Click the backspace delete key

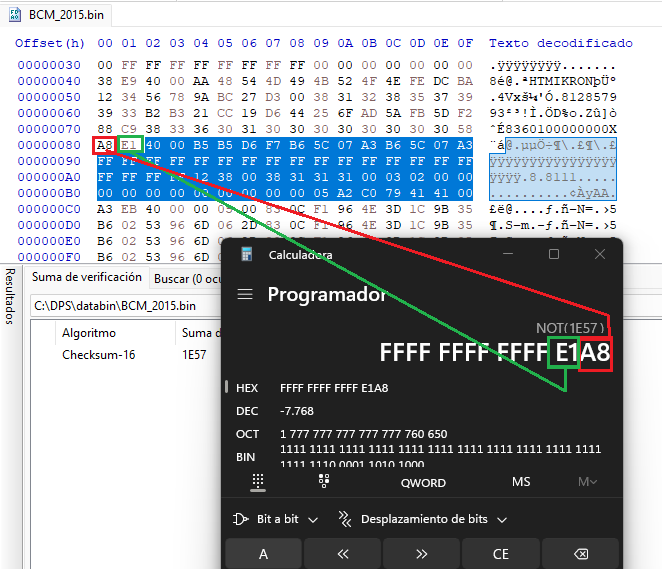(581, 553)
